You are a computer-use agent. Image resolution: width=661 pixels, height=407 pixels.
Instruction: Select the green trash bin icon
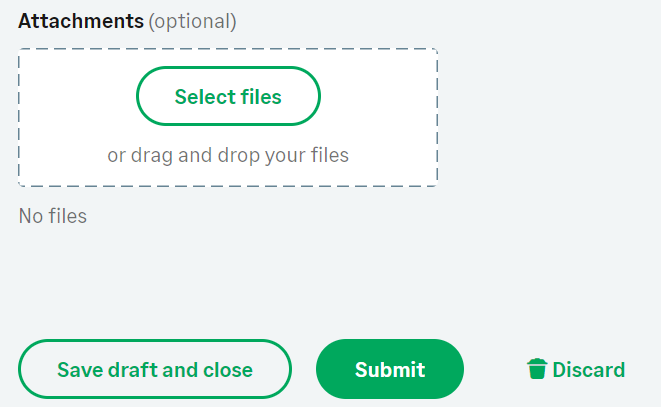click(x=537, y=370)
